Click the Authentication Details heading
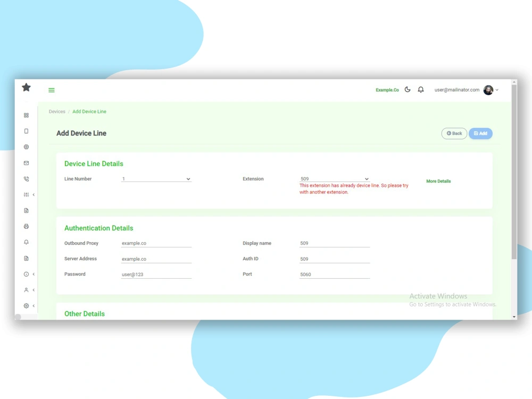Viewport: 532px width, 399px height. (99, 228)
